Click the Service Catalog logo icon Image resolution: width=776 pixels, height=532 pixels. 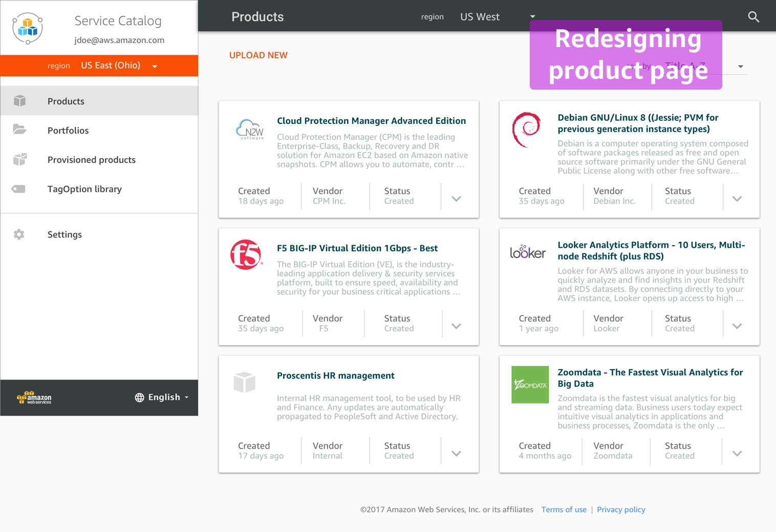click(28, 28)
